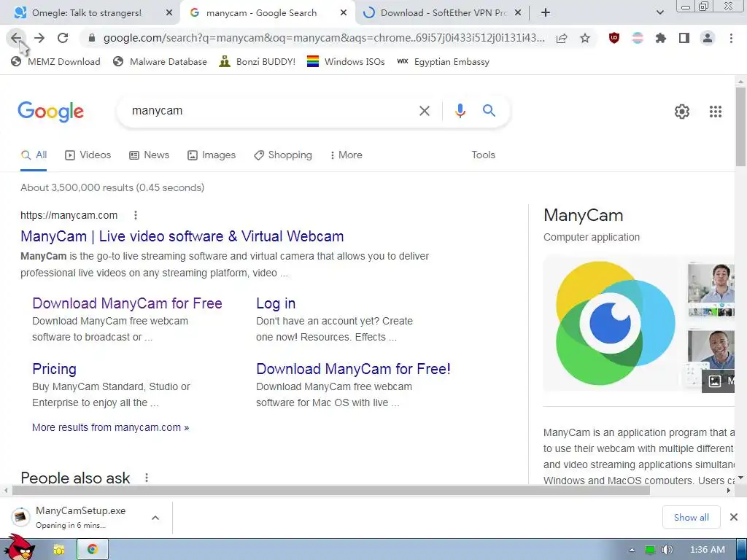Open the Log in sitelink
The width and height of the screenshot is (747, 560).
pyautogui.click(x=276, y=303)
